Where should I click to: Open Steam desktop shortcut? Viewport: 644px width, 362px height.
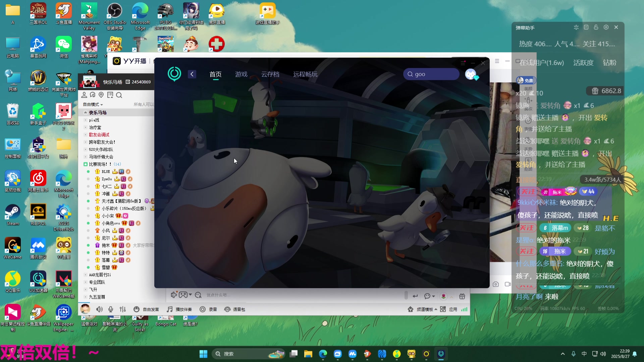13,215
